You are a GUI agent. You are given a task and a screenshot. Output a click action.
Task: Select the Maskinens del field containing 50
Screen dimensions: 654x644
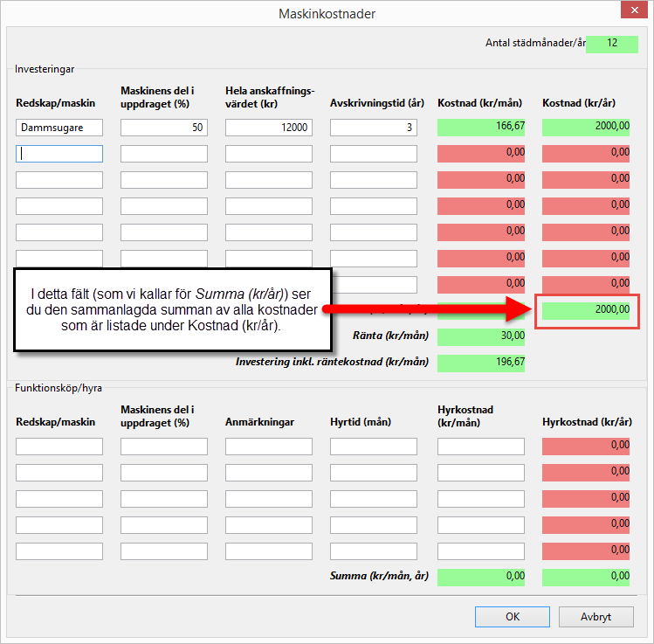tap(164, 128)
